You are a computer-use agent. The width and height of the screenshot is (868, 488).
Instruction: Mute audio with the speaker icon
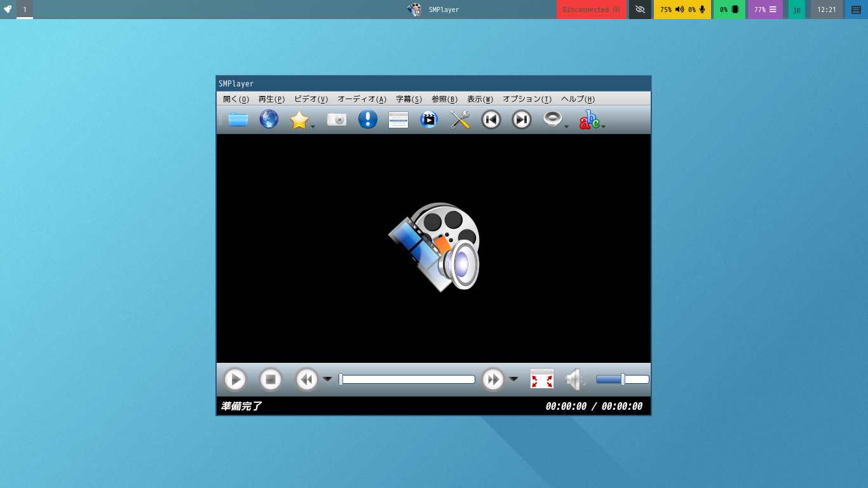point(575,379)
